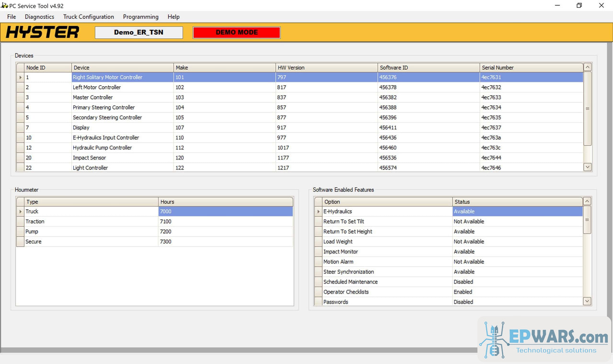The image size is (613, 364).
Task: Select the Steer Synchronization feature
Action: [x=448, y=272]
